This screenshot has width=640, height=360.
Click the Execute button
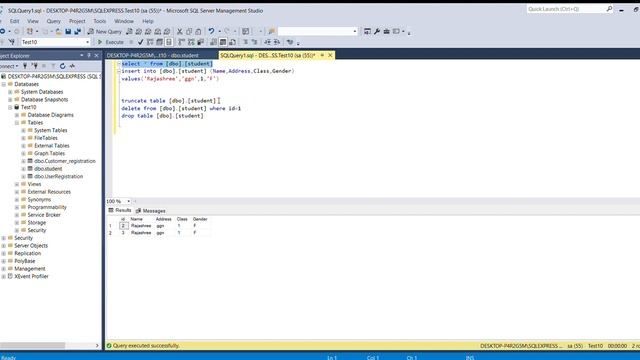[111, 42]
